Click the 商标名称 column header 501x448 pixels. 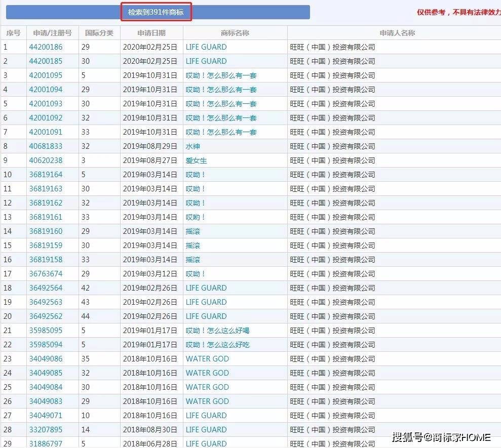coord(234,32)
